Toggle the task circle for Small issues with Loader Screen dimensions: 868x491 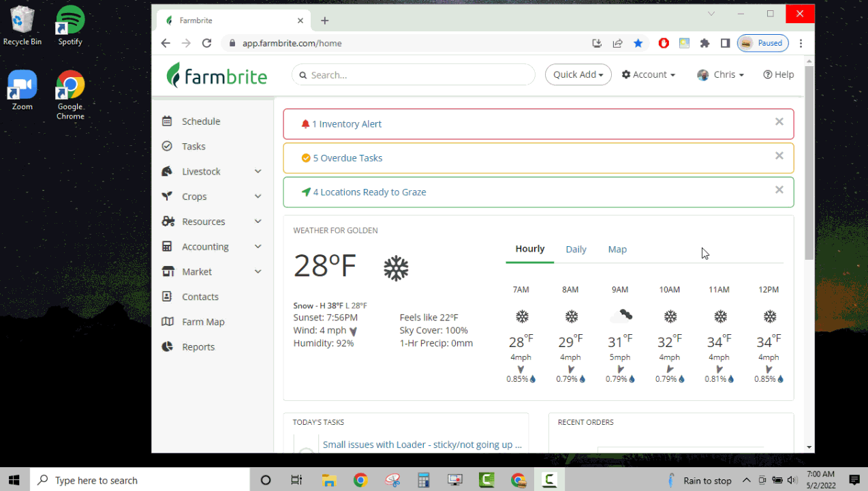click(x=306, y=450)
